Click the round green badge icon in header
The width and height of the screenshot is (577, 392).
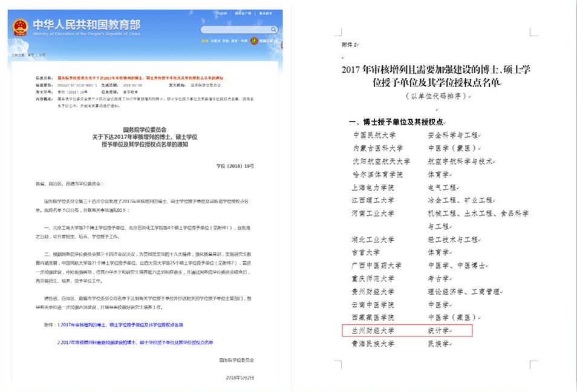254,41
